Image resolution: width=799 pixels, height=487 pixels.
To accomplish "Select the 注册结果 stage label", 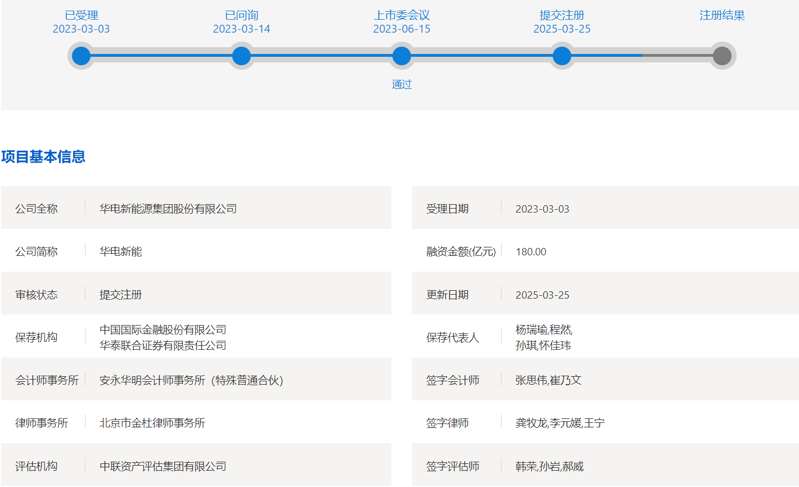I will [722, 15].
